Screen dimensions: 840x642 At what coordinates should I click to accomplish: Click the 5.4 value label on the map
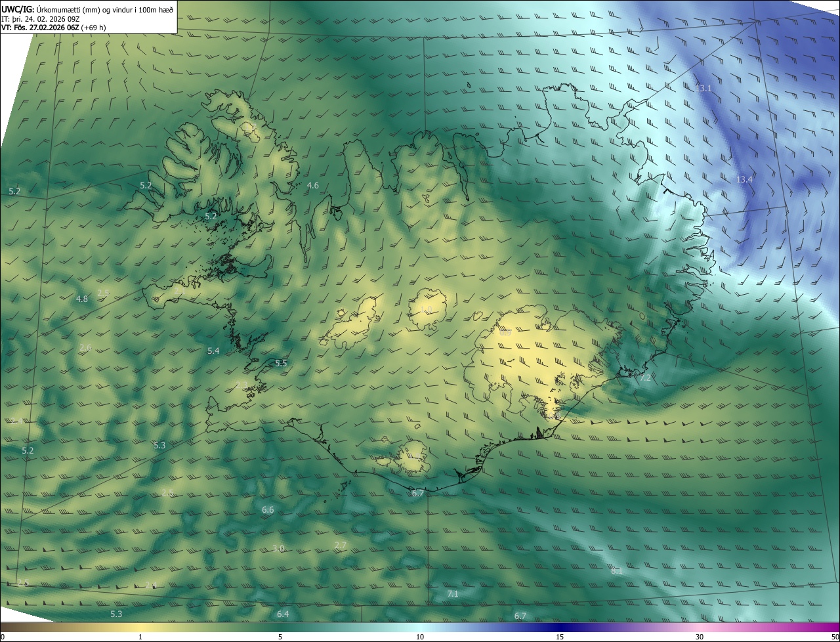click(213, 351)
